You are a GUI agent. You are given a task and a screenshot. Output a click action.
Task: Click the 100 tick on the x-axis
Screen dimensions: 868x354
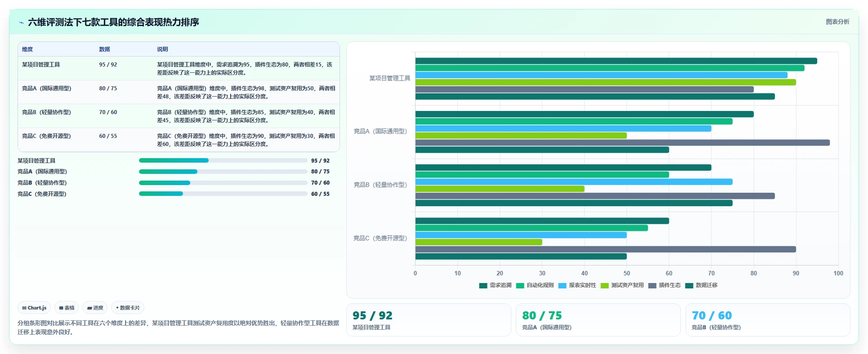[x=838, y=273]
